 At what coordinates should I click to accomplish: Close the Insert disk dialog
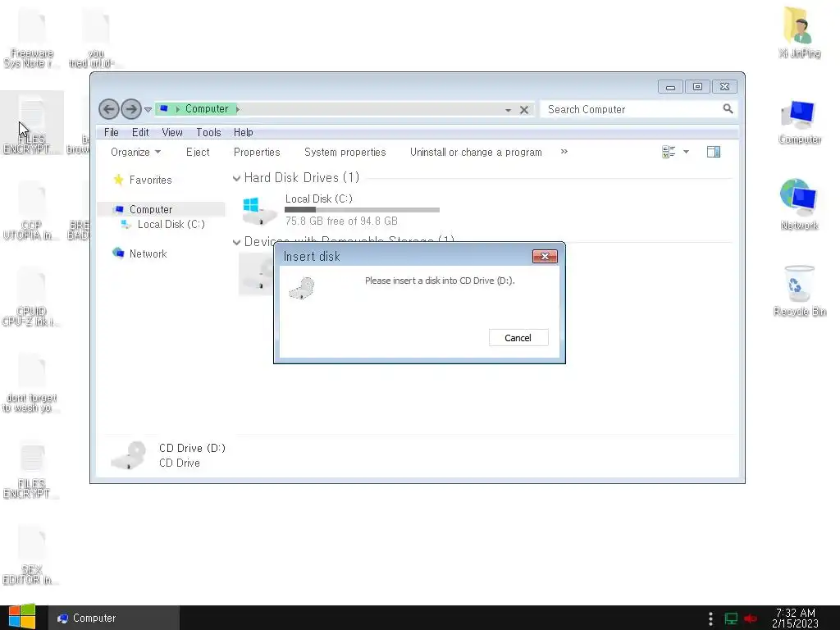(545, 257)
